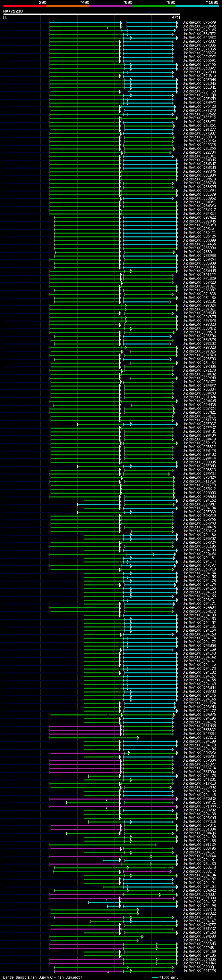The image size is (222, 980).
Task: Click the purple ~60% identity color bar
Action: (111, 6)
